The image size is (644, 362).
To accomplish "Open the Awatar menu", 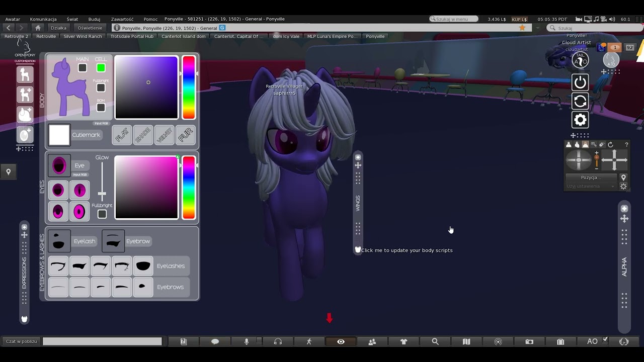I will (13, 19).
